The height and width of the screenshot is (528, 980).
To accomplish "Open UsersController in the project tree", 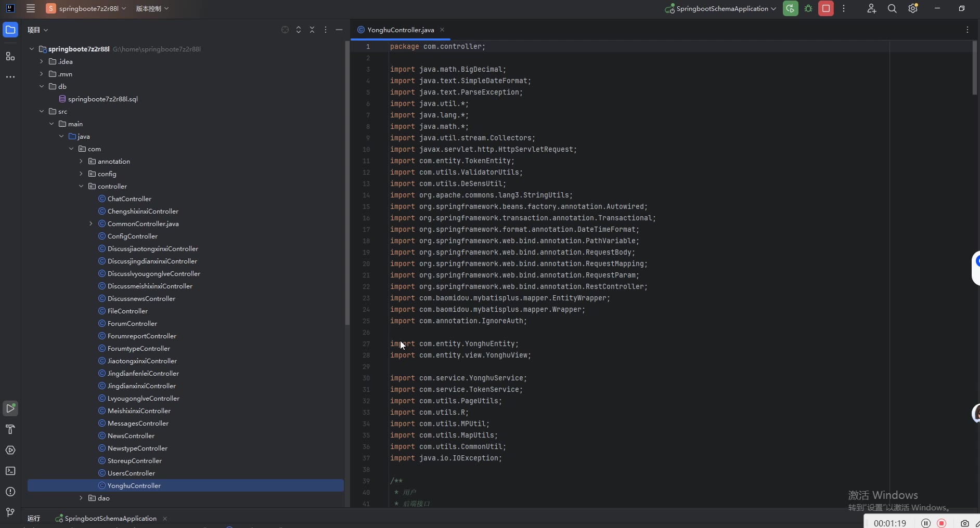I will [x=131, y=473].
